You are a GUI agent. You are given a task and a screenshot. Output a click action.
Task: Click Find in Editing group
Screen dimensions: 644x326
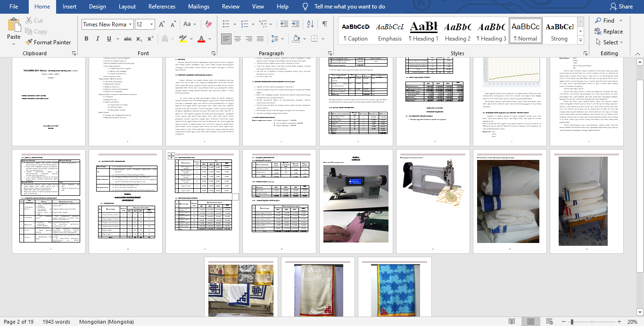click(x=605, y=20)
